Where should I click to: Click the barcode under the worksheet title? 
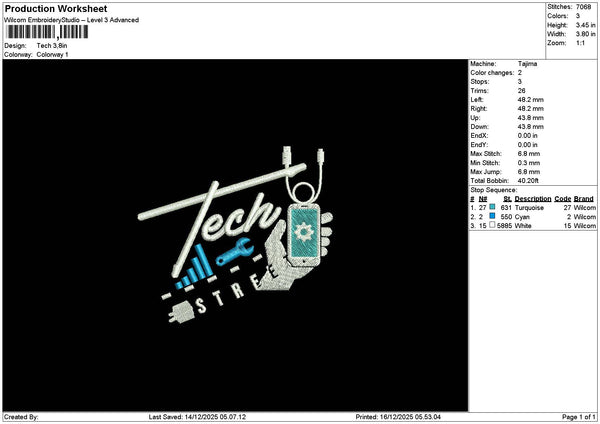pos(45,33)
